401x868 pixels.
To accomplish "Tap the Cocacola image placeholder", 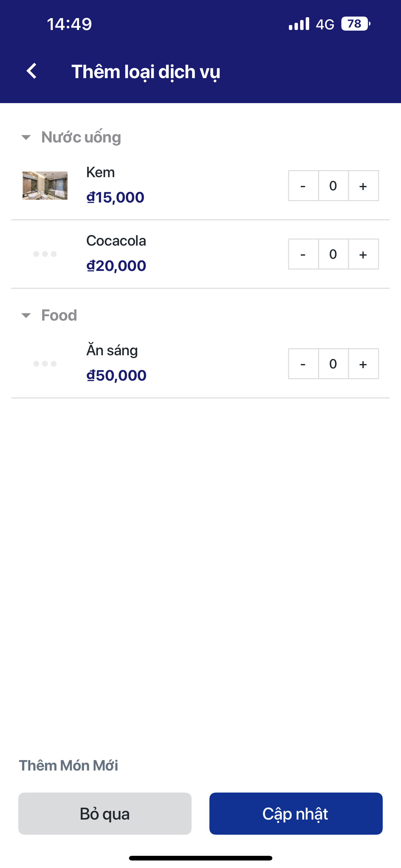I will (45, 254).
